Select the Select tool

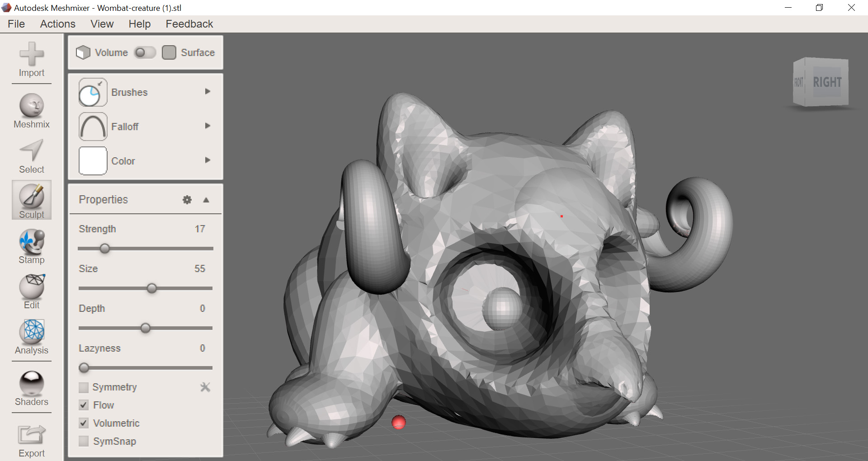[31, 155]
